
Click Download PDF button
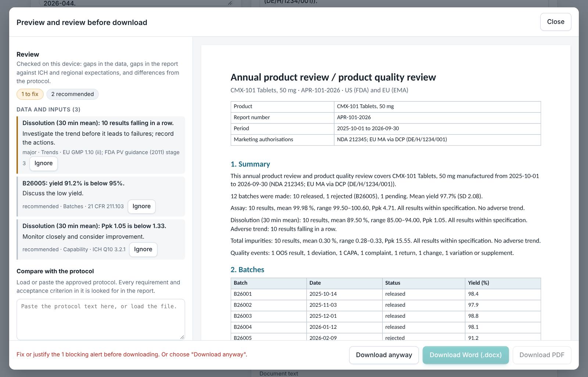tap(542, 355)
